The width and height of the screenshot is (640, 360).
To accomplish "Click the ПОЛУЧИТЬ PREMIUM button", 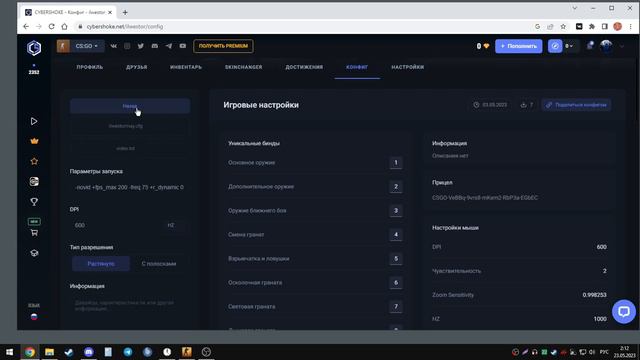I will 223,46.
